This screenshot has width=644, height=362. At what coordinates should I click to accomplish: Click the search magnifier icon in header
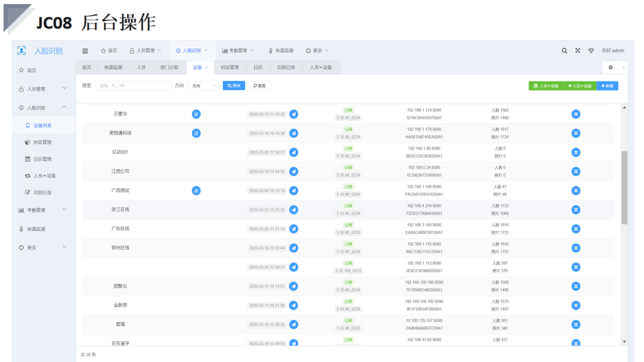[x=564, y=51]
